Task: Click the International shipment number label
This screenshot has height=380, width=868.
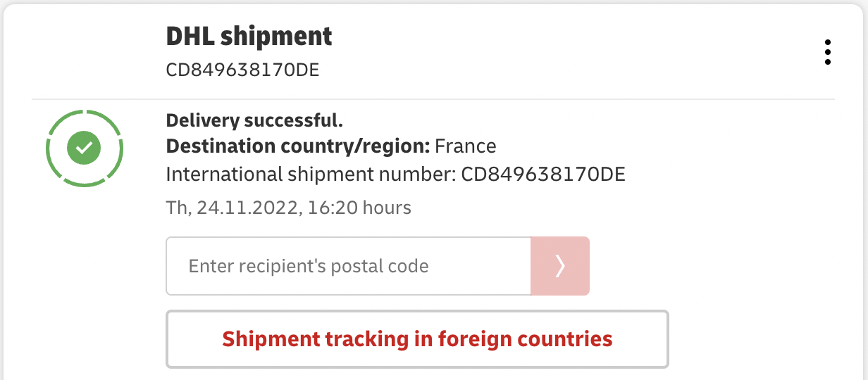Action: coord(311,174)
